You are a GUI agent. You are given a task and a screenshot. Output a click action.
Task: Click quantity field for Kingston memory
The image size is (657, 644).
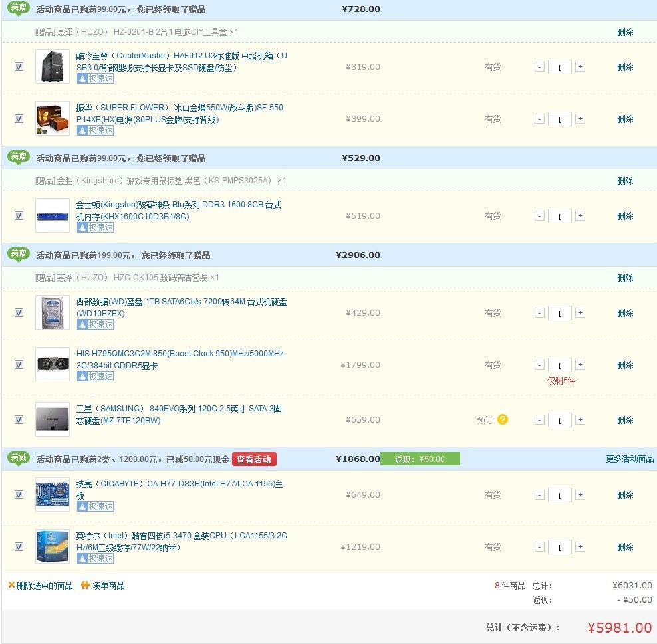click(560, 217)
